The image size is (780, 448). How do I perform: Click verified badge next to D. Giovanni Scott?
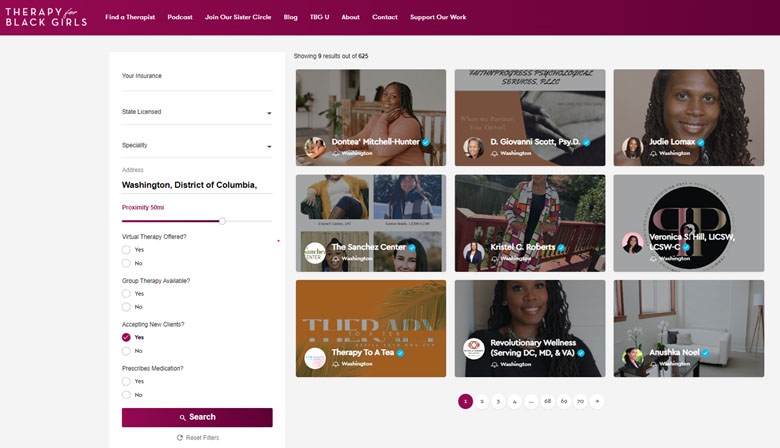point(587,142)
